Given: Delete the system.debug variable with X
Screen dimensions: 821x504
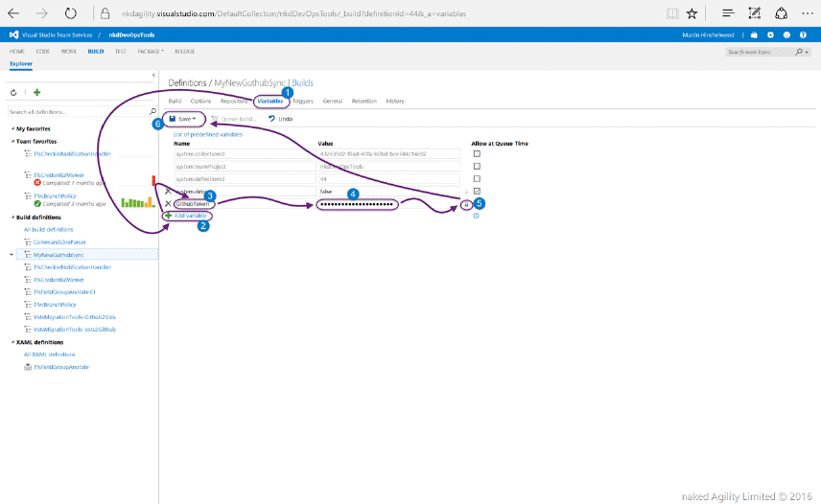Looking at the screenshot, I should click(x=168, y=192).
